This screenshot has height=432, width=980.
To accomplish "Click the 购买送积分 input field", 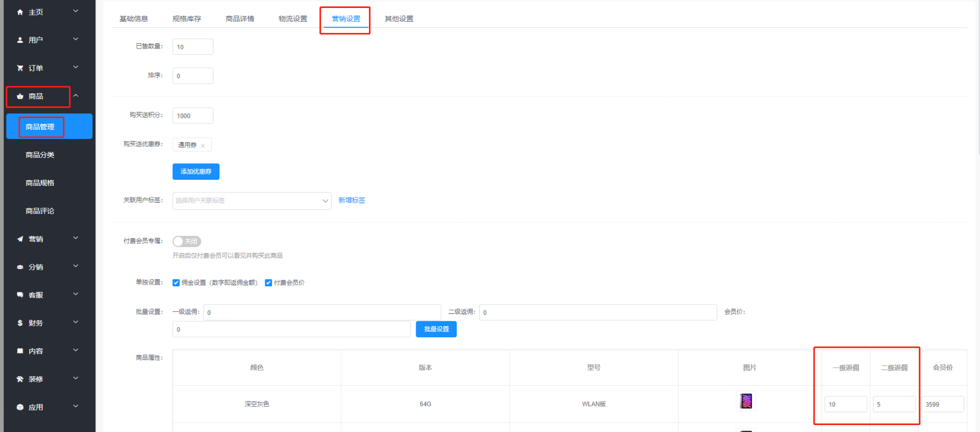I will [193, 116].
